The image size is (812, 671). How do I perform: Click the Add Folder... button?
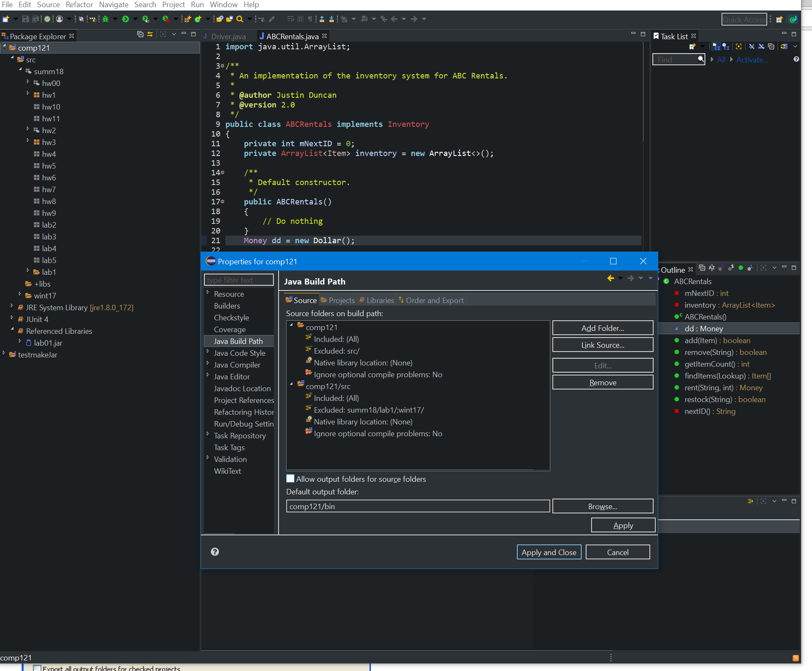(x=603, y=328)
